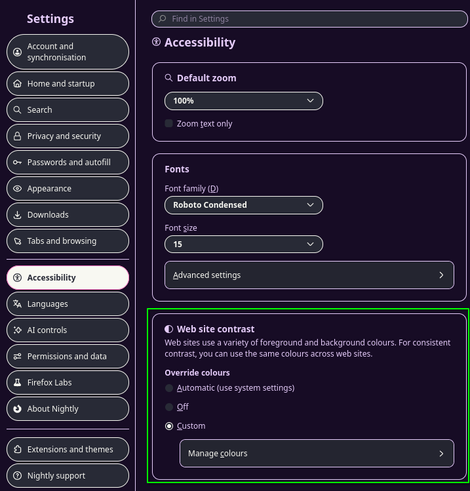Open Account and synchronisation settings
Screen dimensions: 470x491
(x=68, y=52)
